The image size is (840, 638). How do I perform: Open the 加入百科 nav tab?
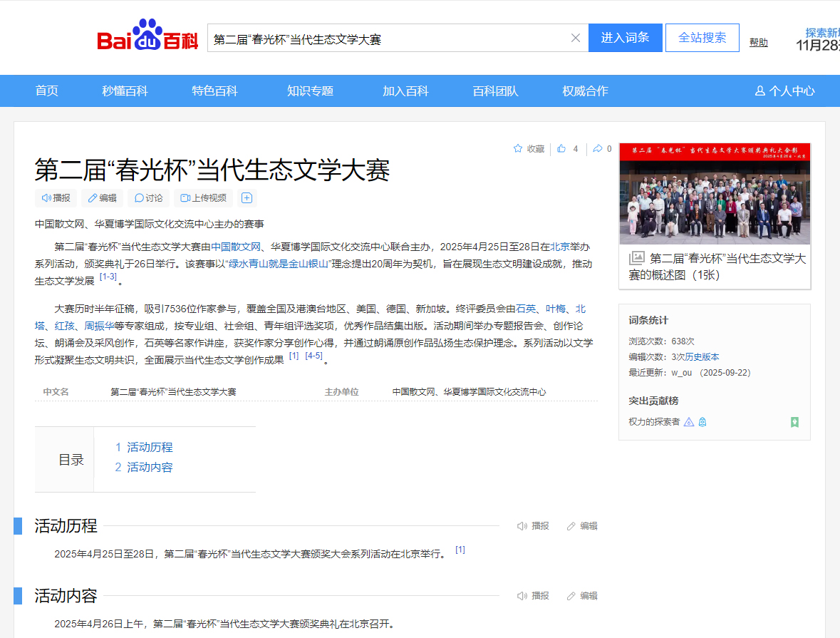coord(405,91)
